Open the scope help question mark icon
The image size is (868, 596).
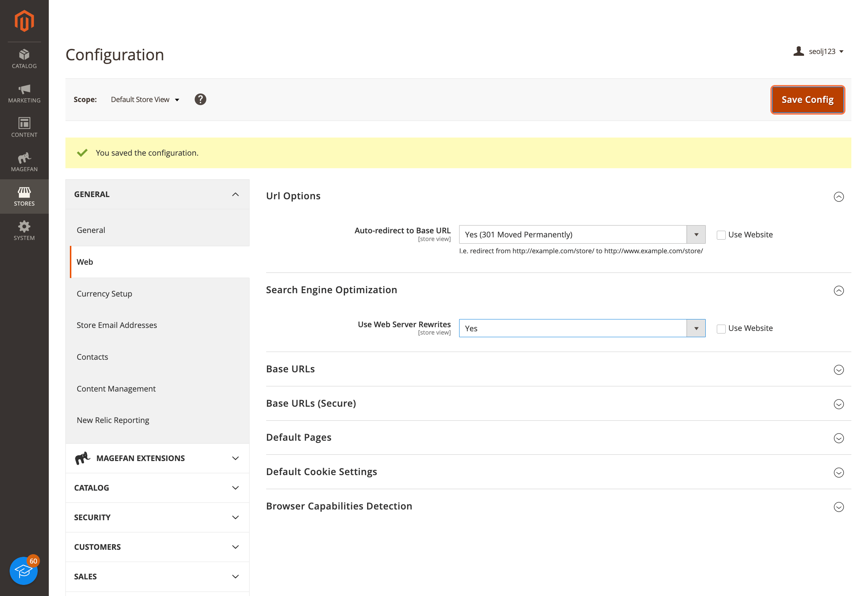[x=200, y=99]
